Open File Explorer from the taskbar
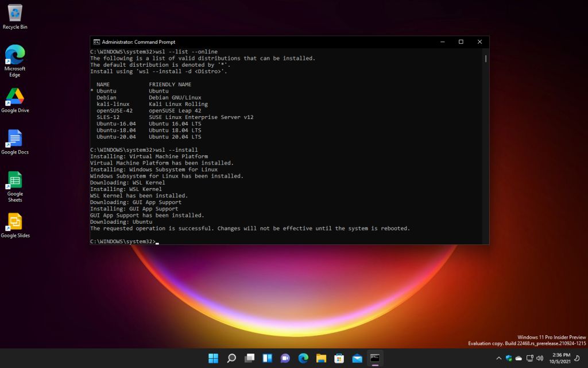 pyautogui.click(x=321, y=358)
